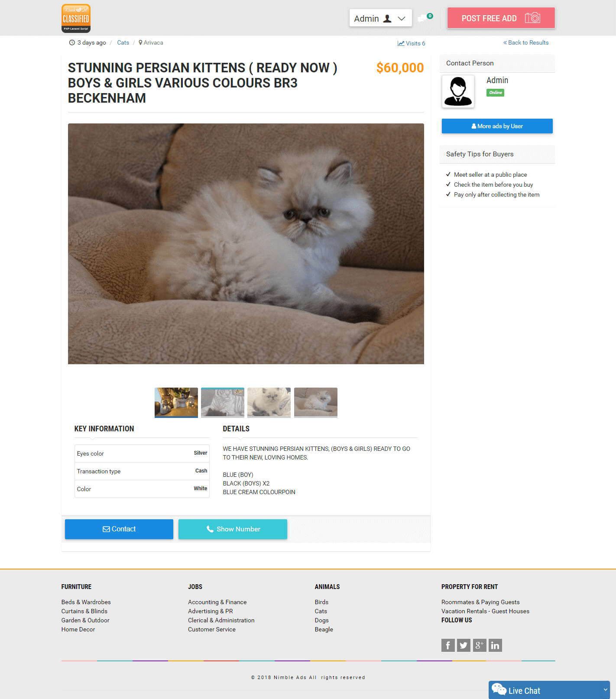Click More ads by User button
The height and width of the screenshot is (699, 616).
click(x=497, y=126)
